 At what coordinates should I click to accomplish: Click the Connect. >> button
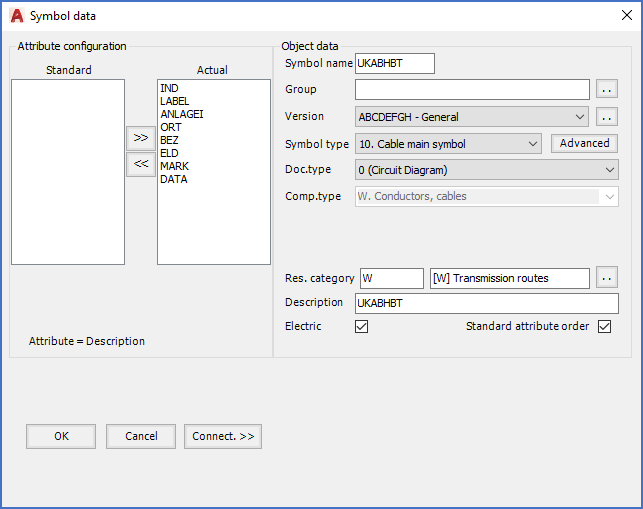[x=222, y=436]
